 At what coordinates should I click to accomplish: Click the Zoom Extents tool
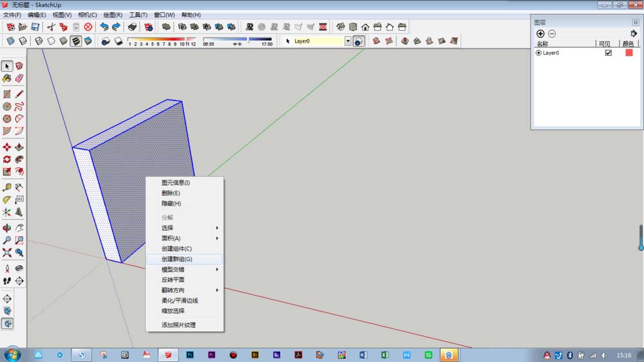(x=7, y=252)
